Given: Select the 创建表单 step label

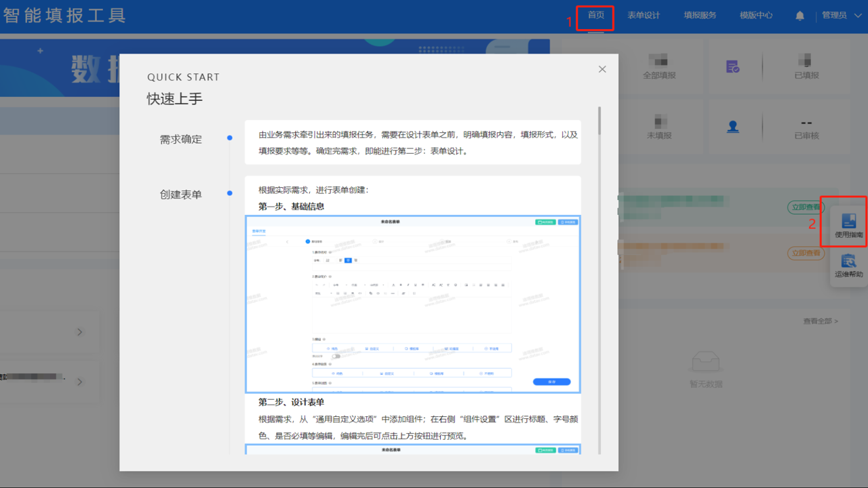Looking at the screenshot, I should 181,195.
